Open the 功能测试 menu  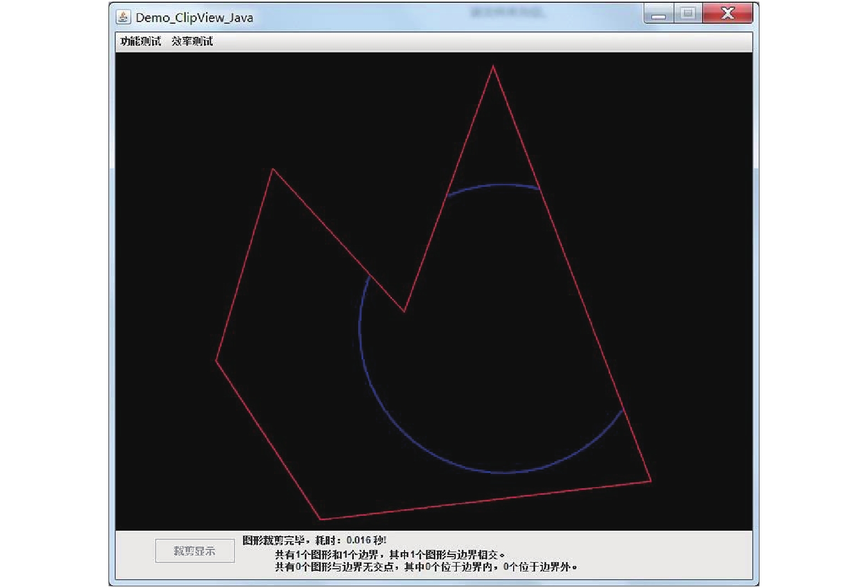(141, 41)
